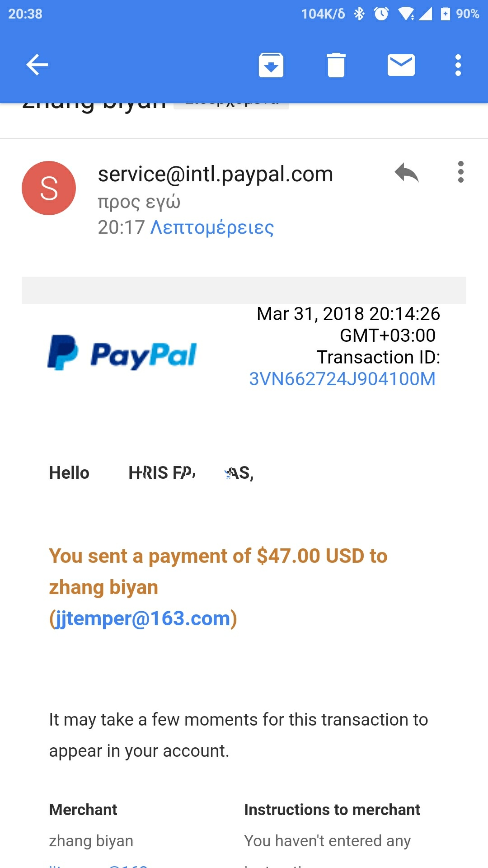Tap the Wi-Fi status icon
This screenshot has height=868, width=488.
pos(405,14)
